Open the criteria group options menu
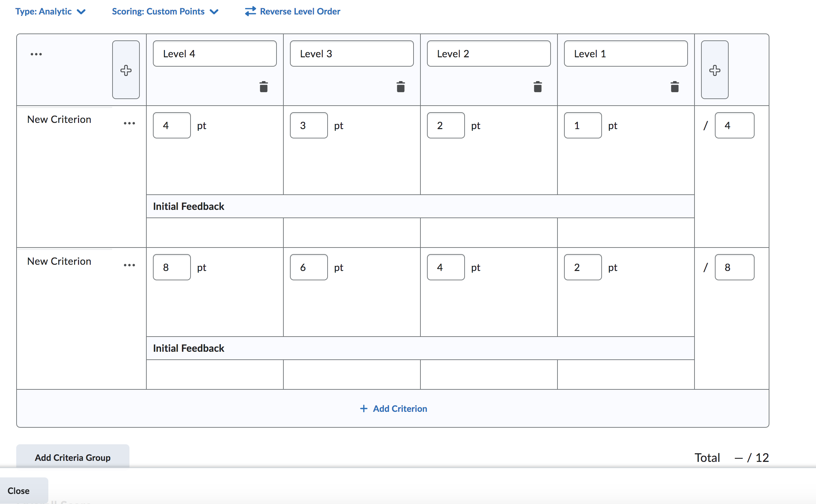The width and height of the screenshot is (816, 504). click(x=36, y=54)
